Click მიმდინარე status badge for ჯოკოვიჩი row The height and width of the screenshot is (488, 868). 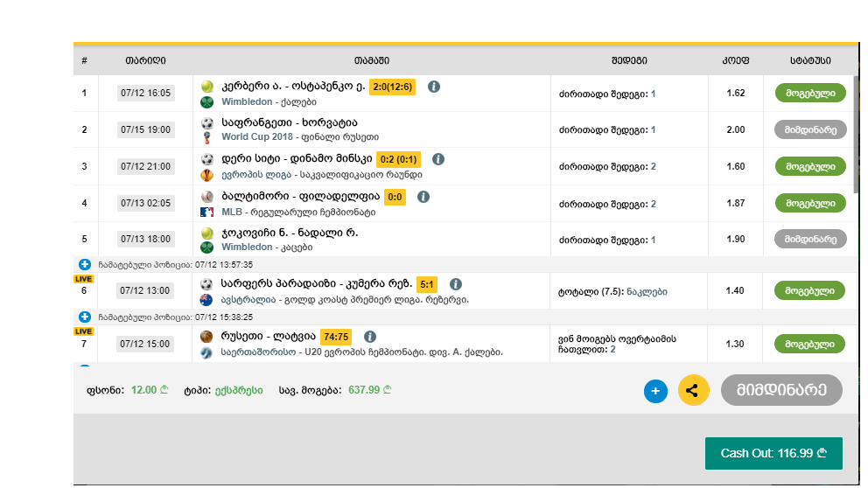point(810,239)
